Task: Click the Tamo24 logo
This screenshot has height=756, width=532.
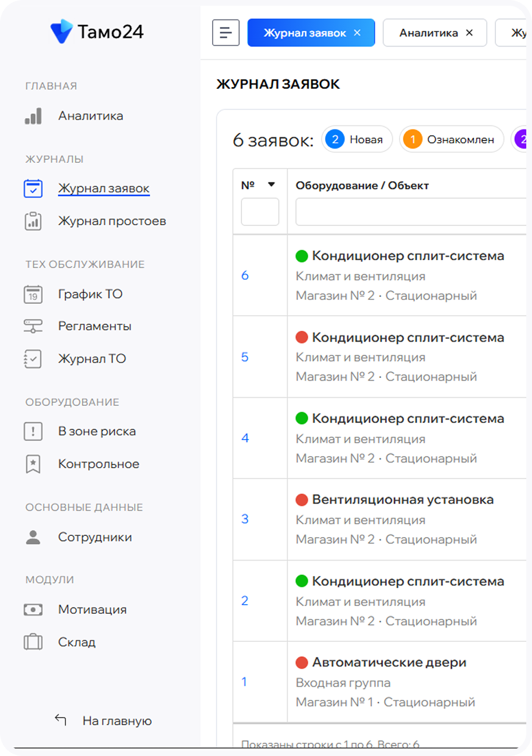Action: tap(96, 32)
